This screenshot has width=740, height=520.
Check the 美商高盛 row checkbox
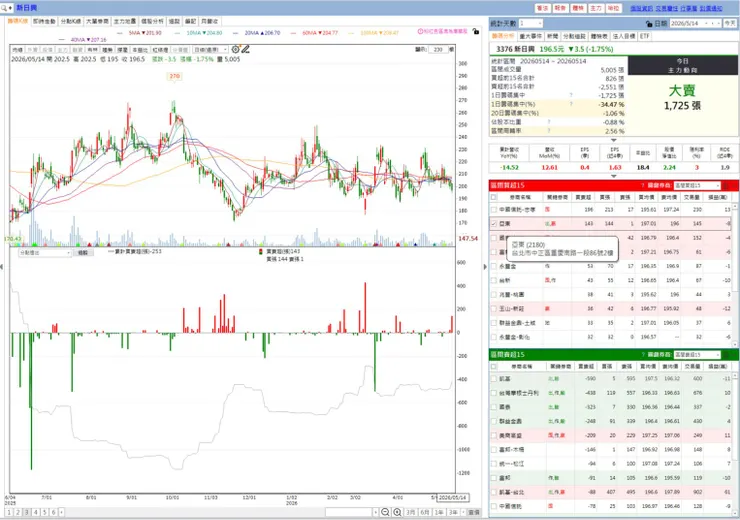(494, 435)
